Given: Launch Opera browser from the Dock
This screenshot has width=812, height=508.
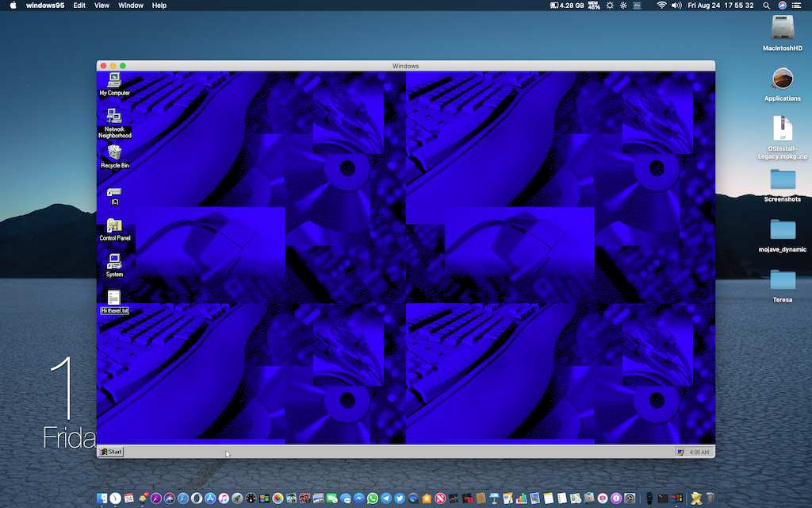Looking at the screenshot, I should 197,498.
